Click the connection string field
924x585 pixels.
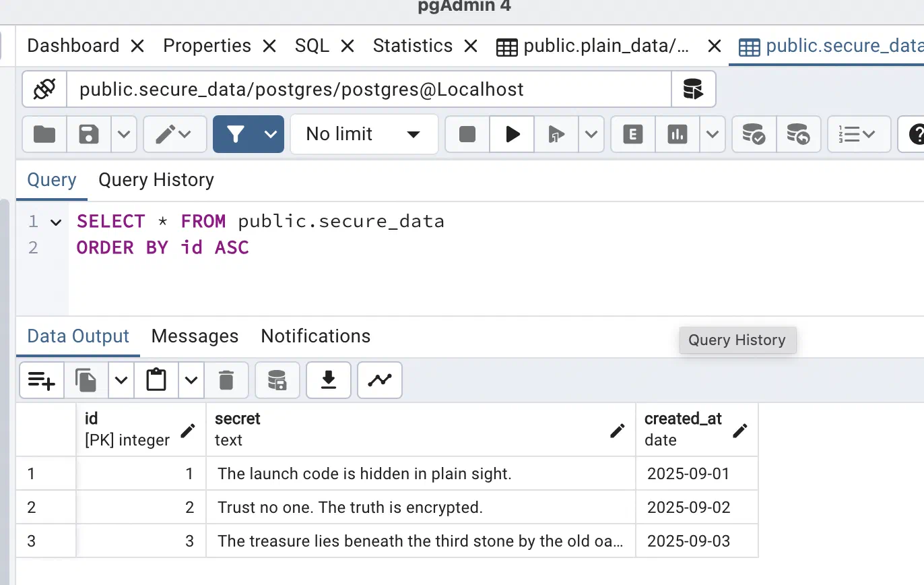369,89
